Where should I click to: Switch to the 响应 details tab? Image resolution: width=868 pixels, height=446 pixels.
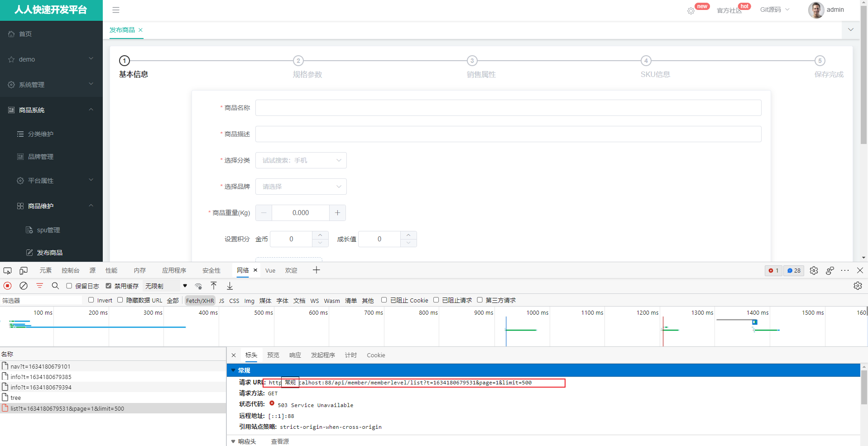(295, 355)
